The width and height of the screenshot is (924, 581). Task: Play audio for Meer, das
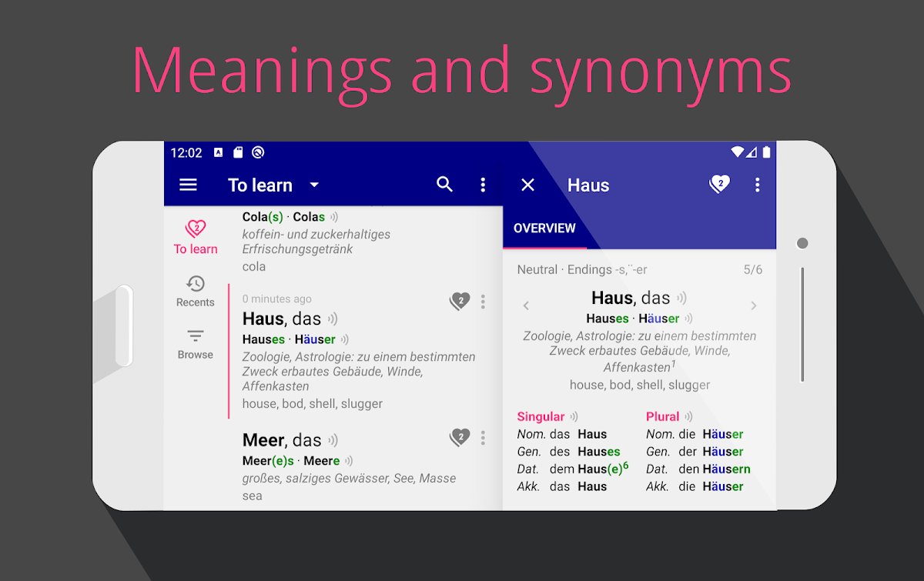[333, 440]
